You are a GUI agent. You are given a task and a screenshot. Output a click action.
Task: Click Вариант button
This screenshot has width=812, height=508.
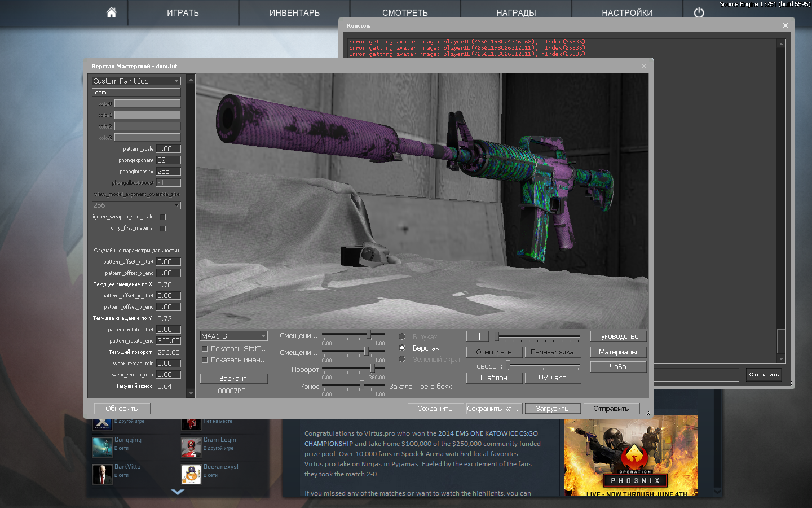pyautogui.click(x=233, y=379)
